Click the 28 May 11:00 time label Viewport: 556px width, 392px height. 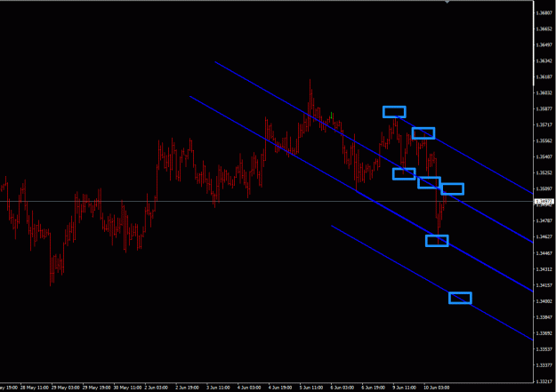point(35,388)
